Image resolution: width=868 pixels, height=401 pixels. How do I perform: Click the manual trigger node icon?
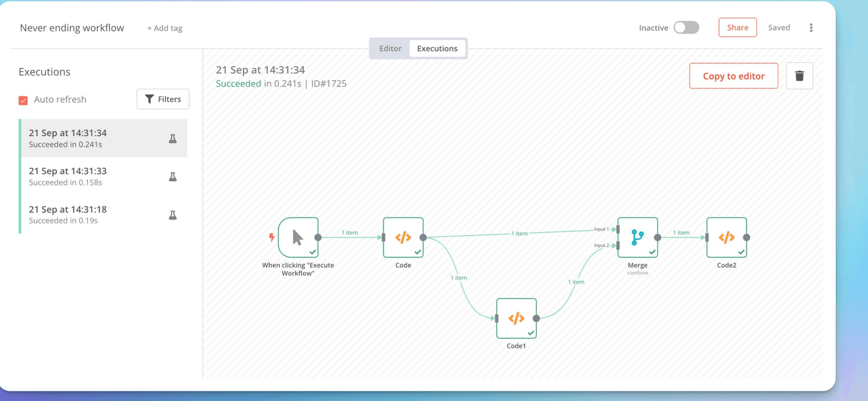pyautogui.click(x=298, y=238)
